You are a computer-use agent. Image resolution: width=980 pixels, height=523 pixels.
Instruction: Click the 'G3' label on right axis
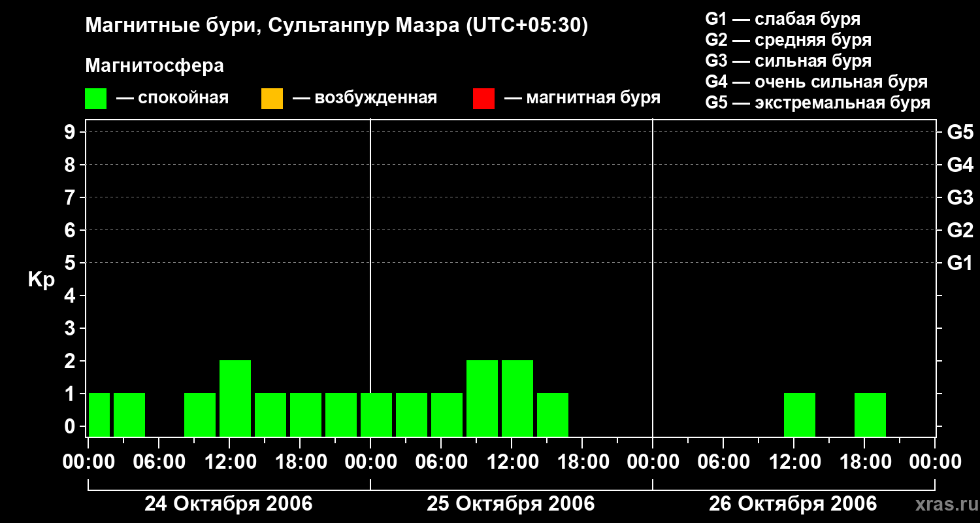tap(960, 197)
